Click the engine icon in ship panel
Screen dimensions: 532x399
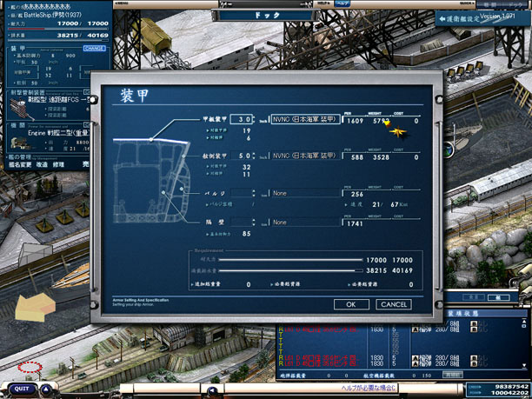coord(18,143)
